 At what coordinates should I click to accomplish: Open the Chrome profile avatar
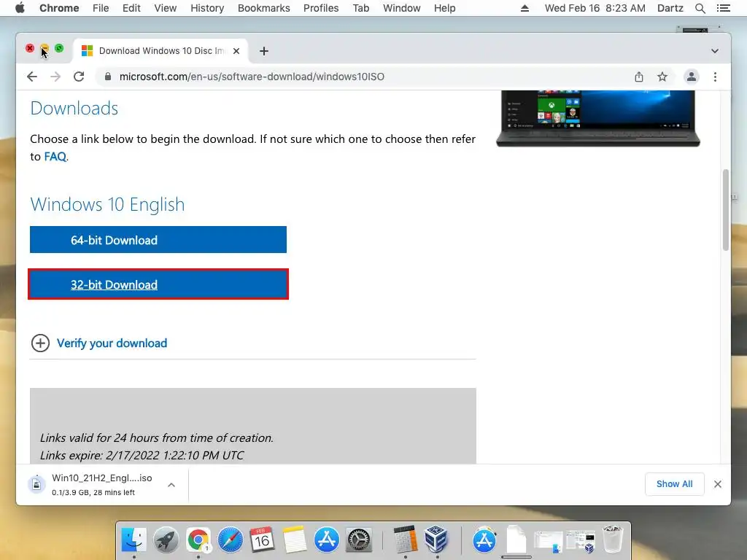point(692,77)
